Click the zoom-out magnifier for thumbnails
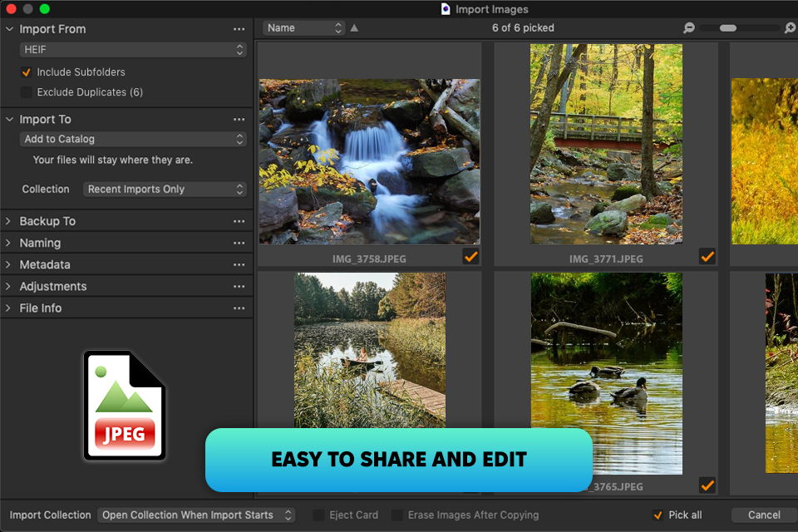798x532 pixels. [x=689, y=28]
